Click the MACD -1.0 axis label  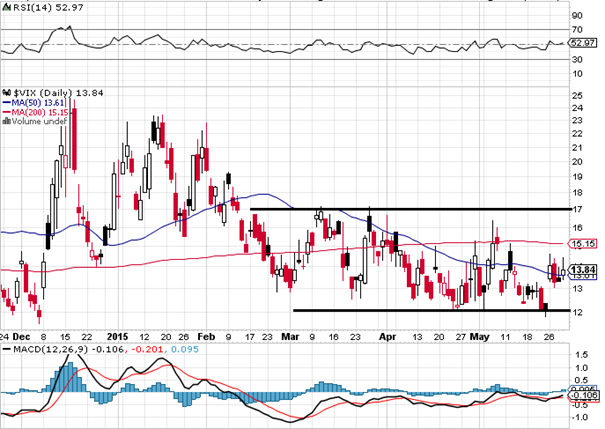click(x=580, y=417)
